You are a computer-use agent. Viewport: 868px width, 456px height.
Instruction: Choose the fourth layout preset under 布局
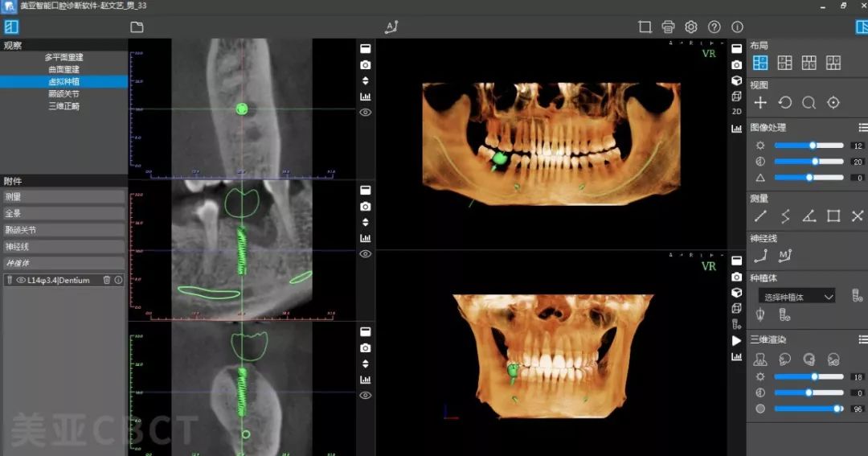[833, 63]
